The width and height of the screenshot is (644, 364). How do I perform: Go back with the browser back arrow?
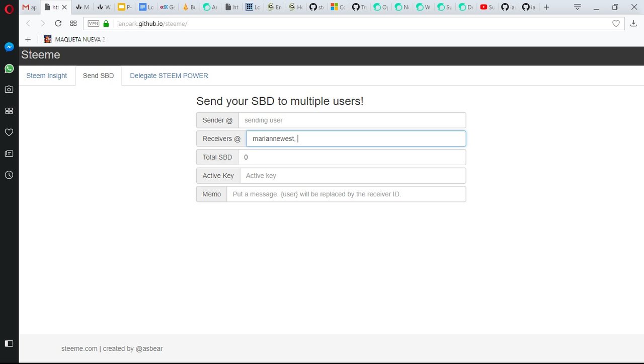28,23
